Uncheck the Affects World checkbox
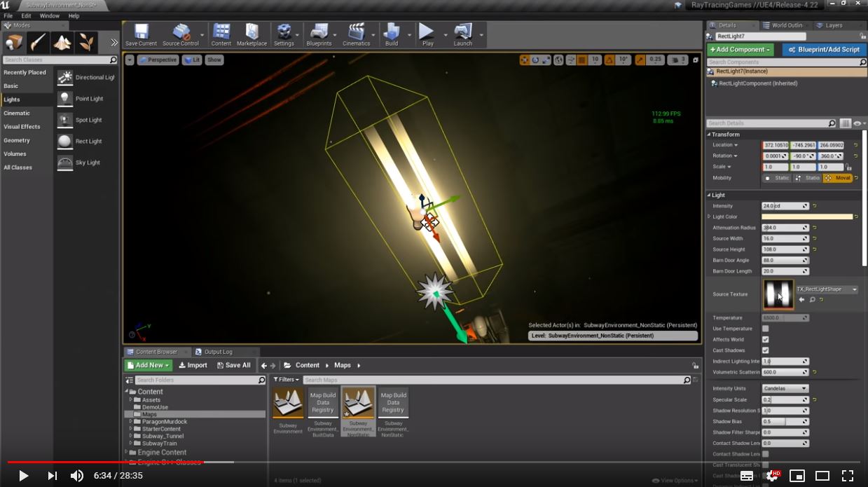Screen dimensions: 868x487 (765, 340)
